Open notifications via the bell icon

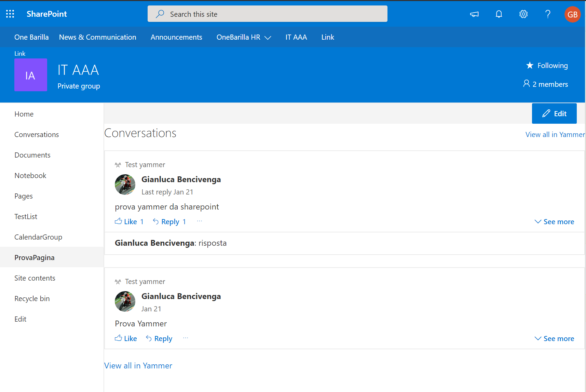[x=499, y=14]
